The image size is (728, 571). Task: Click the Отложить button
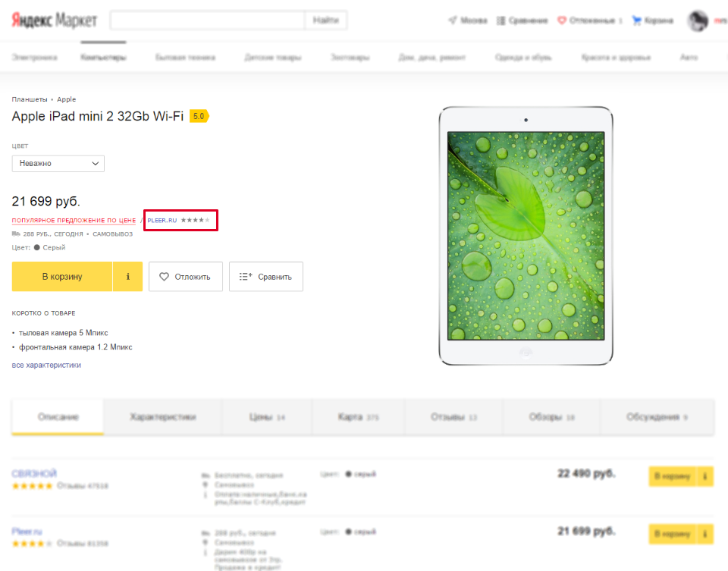point(186,277)
